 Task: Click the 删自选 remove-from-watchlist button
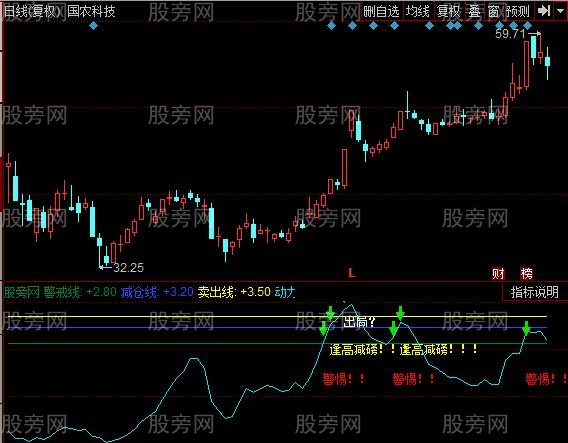tap(381, 12)
